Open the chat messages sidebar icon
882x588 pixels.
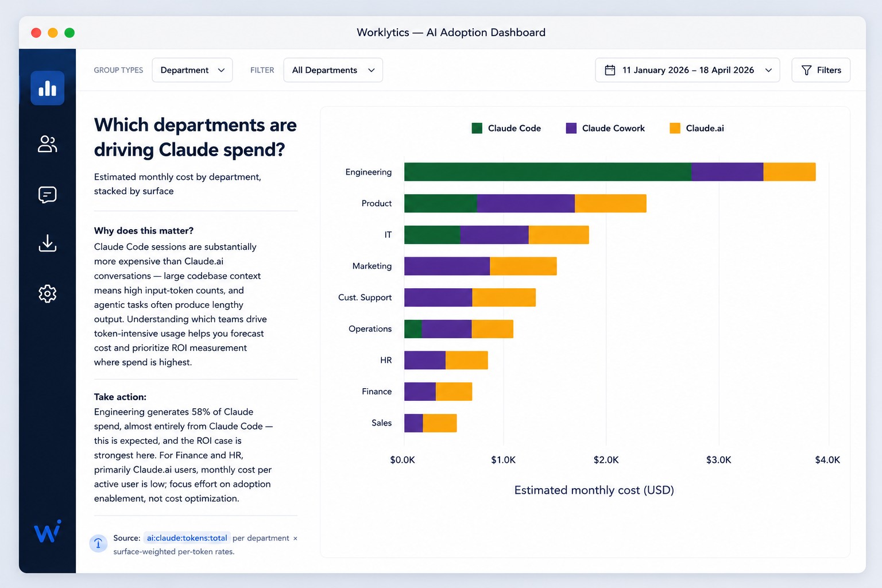[47, 195]
